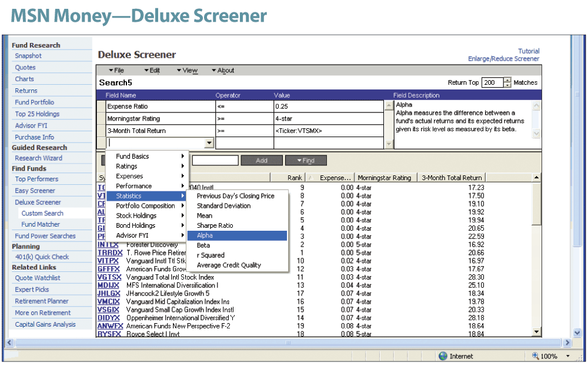Open the View menu in screener

click(x=188, y=71)
